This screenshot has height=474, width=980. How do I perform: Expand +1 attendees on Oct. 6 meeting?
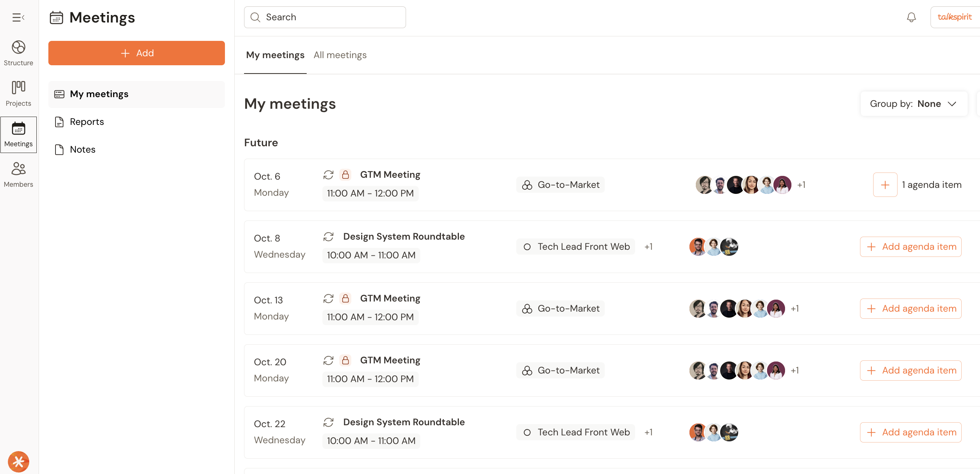tap(801, 185)
